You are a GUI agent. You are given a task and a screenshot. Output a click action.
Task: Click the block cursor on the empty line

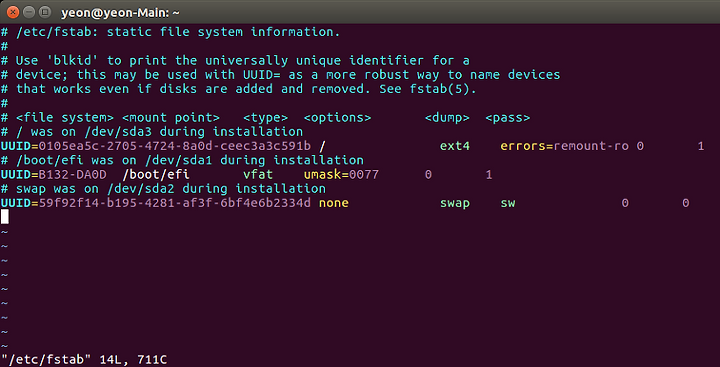(5, 217)
